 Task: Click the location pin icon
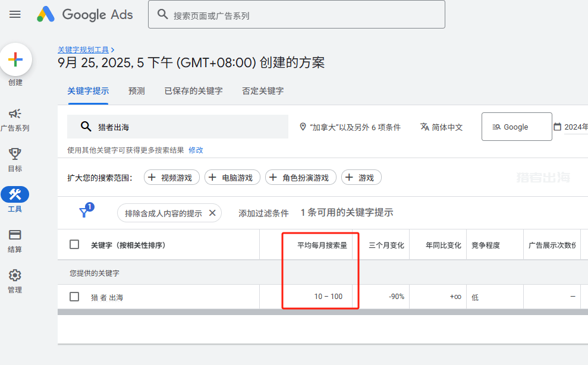pyautogui.click(x=303, y=127)
